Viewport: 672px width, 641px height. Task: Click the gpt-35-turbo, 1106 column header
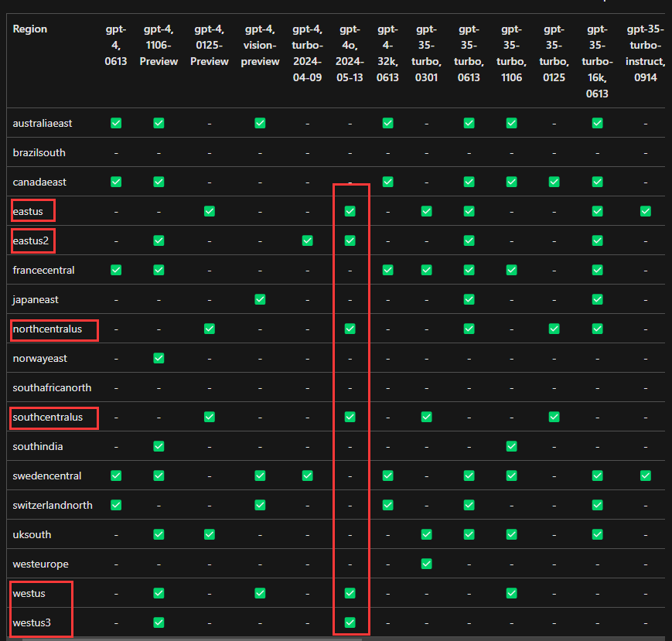[511, 53]
